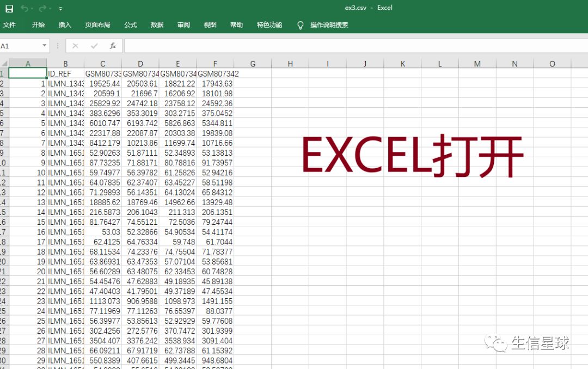Click cell containing 16206.92
588x369 pixels.
177,94
